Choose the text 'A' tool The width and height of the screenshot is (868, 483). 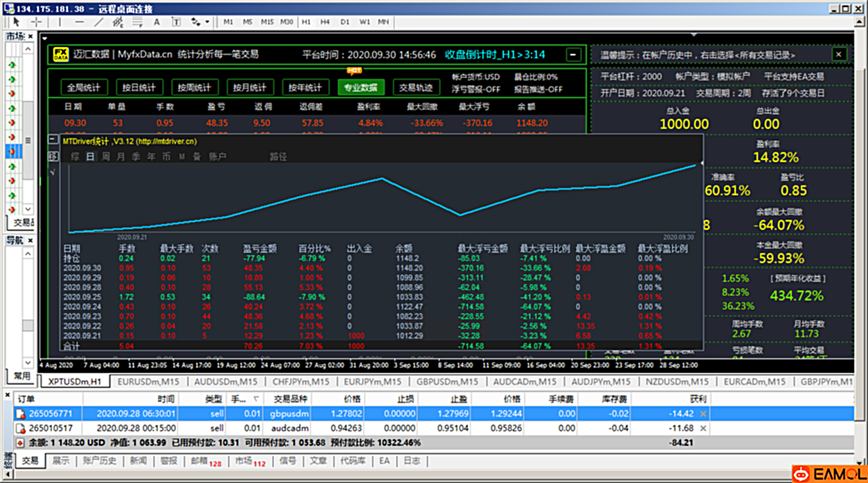[x=157, y=22]
